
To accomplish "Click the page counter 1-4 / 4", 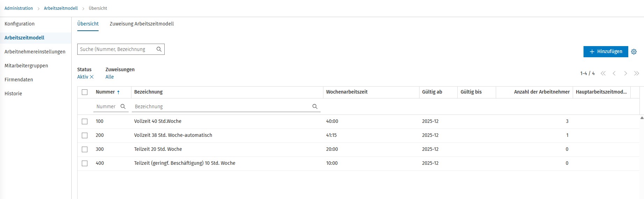I will click(587, 73).
